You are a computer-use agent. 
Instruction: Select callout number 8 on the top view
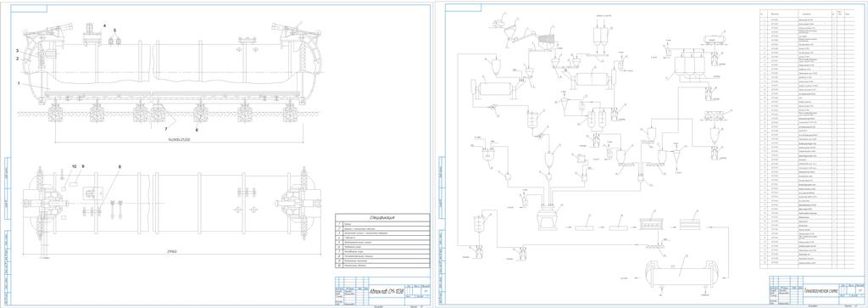tap(119, 166)
